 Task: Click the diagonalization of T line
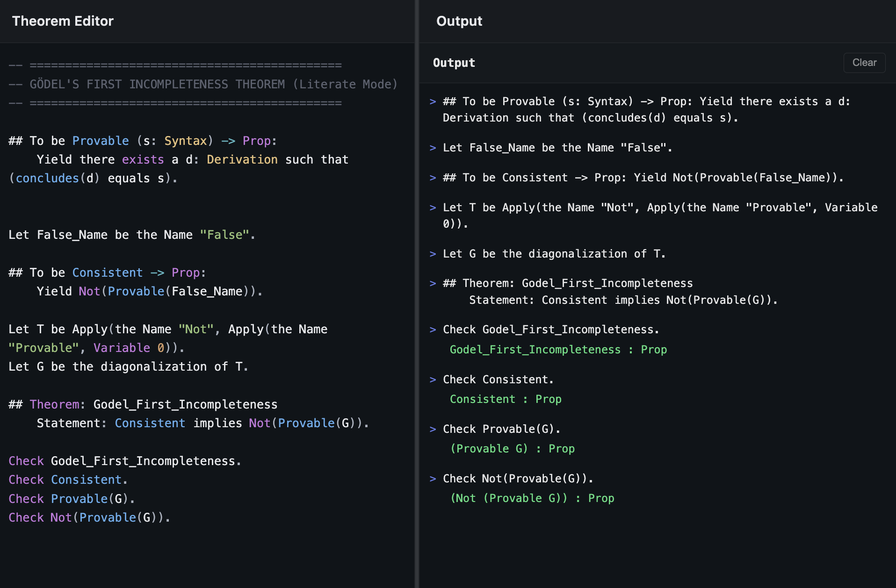point(128,366)
